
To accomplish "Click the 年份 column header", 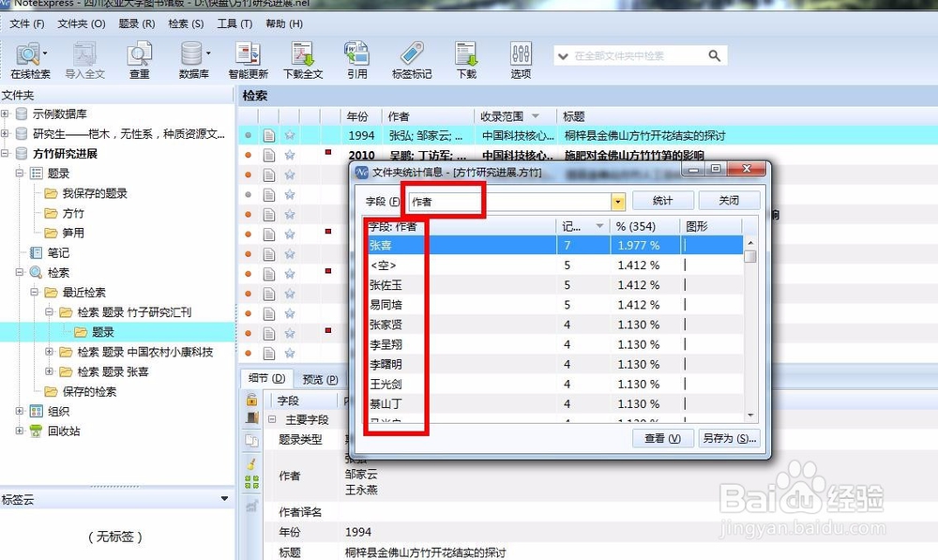I will [x=361, y=116].
